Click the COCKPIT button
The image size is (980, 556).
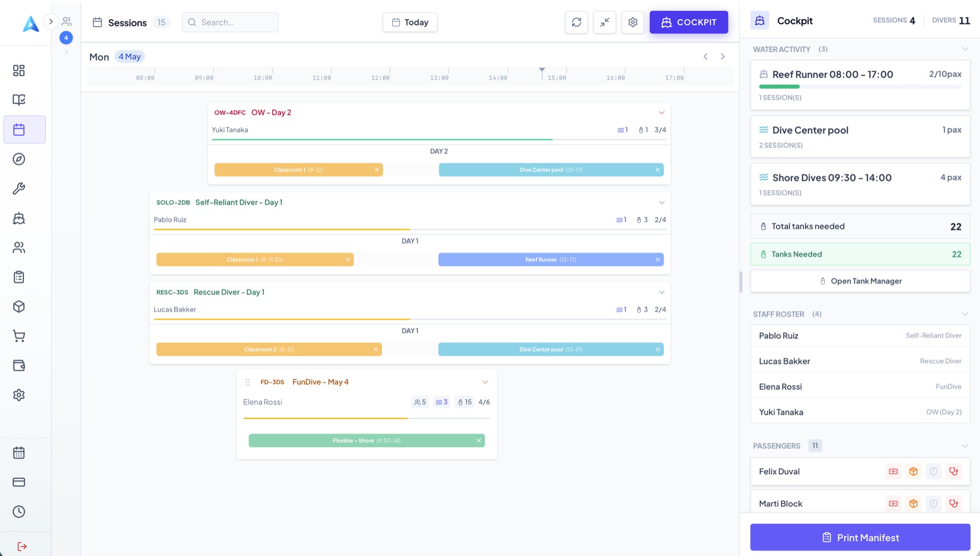689,22
